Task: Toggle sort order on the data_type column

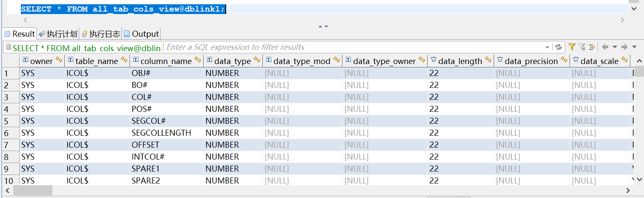Action: (x=257, y=61)
